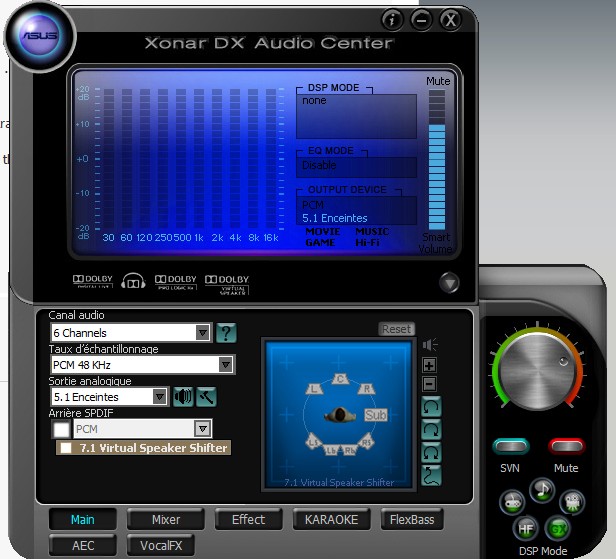Collapse panel with round down-arrow button

[449, 282]
